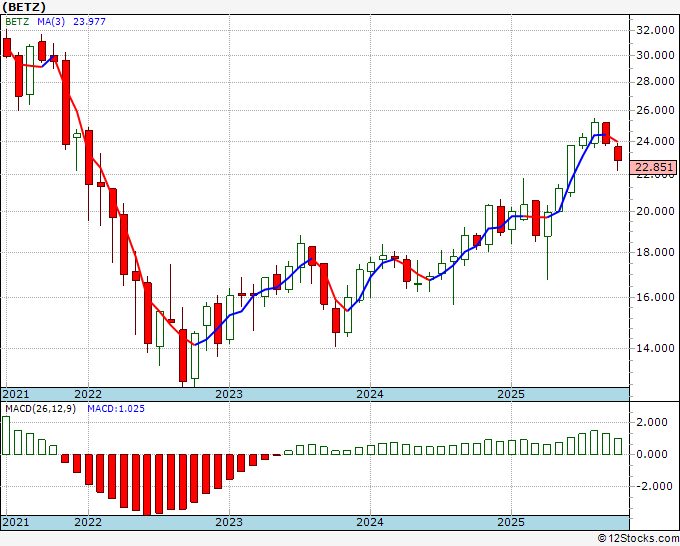Viewport: 680px width, 546px height.
Task: Click the green BETZ legend label
Action: tap(17, 22)
